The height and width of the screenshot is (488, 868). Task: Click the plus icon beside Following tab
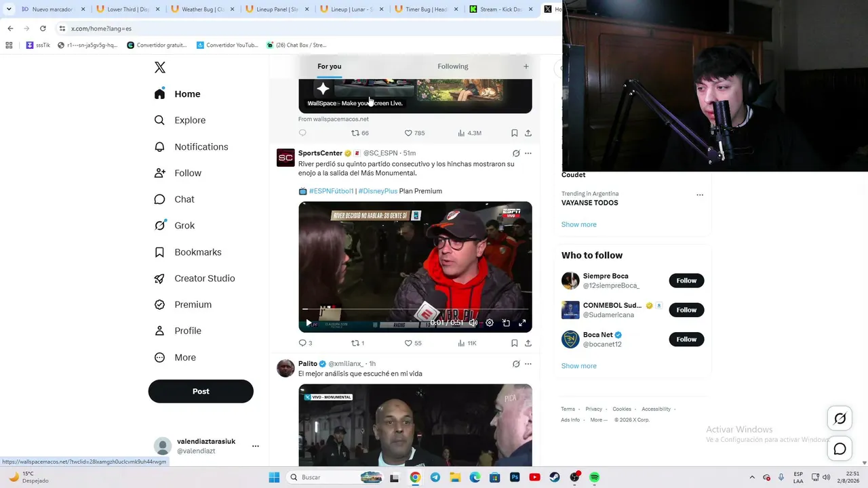(526, 66)
